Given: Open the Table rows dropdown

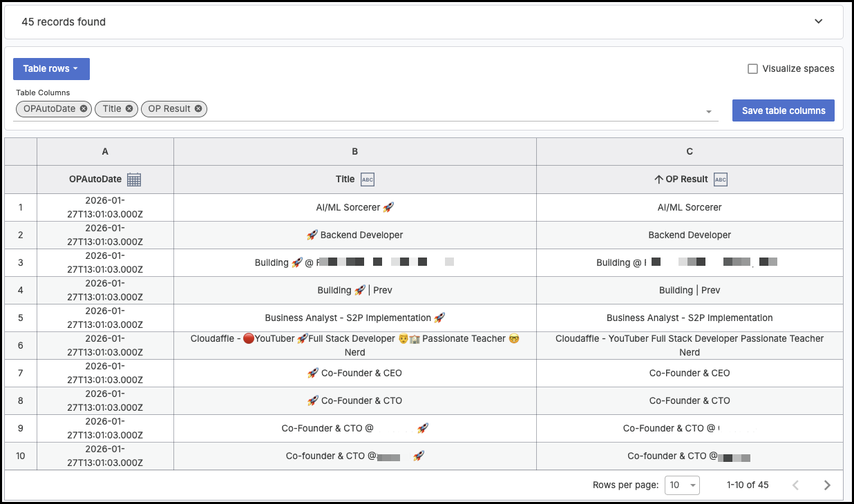Looking at the screenshot, I should (51, 68).
